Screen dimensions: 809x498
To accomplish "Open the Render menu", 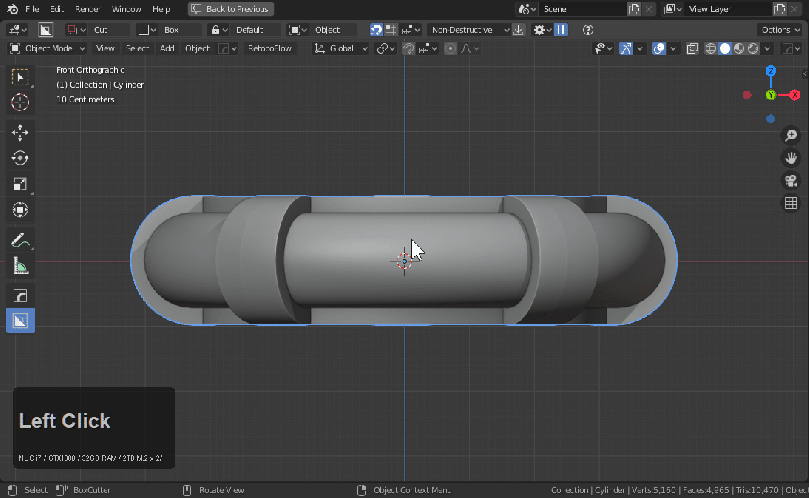I will click(87, 9).
